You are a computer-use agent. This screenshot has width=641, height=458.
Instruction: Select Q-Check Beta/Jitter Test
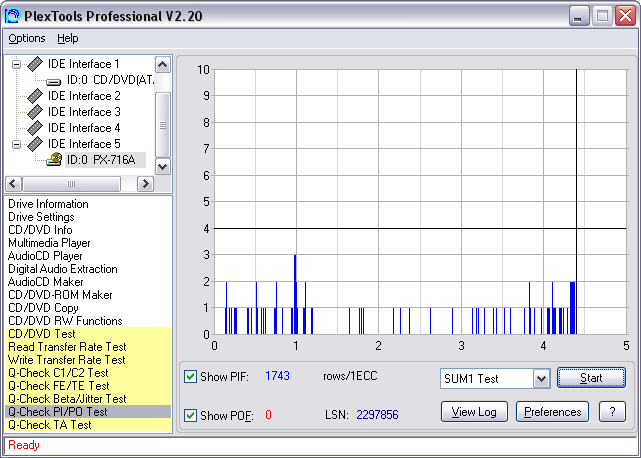coord(88,399)
